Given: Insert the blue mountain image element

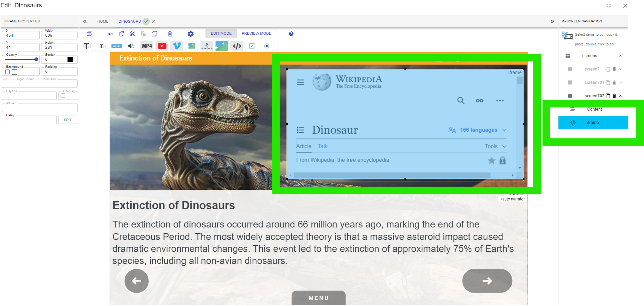Looking at the screenshot, I should pyautogui.click(x=222, y=46).
